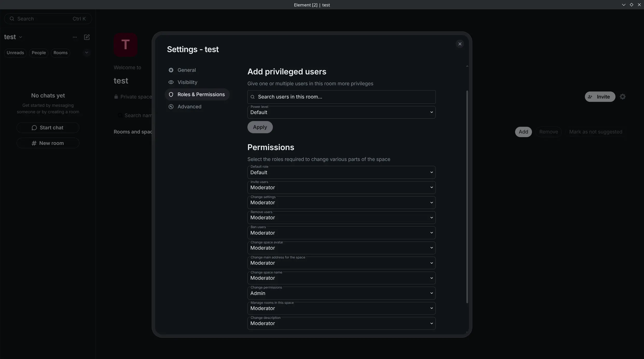Image resolution: width=644 pixels, height=359 pixels.
Task: Click the space settings gear icon
Action: [x=622, y=97]
